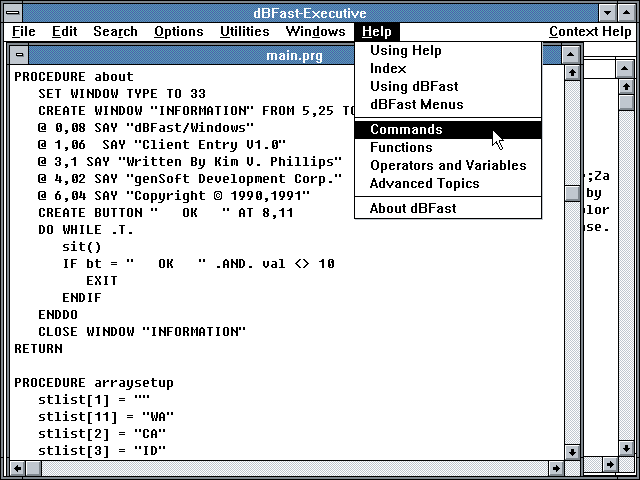Open the Windows menu
Screen dimensions: 640x480
tap(316, 31)
